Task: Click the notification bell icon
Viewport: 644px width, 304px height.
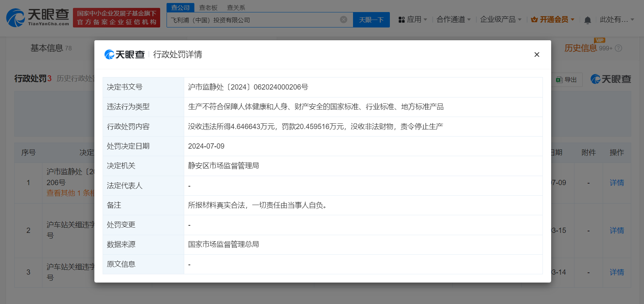Action: click(587, 20)
